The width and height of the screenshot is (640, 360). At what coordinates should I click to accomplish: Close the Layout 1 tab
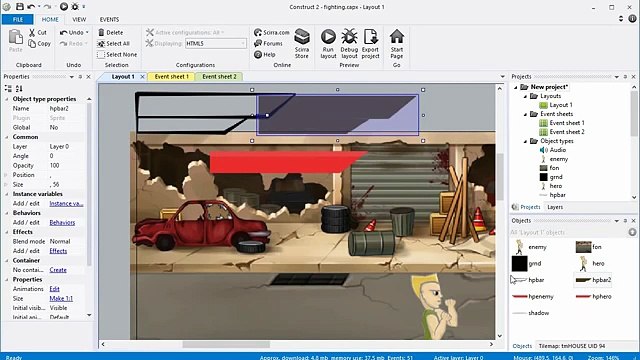pos(142,77)
